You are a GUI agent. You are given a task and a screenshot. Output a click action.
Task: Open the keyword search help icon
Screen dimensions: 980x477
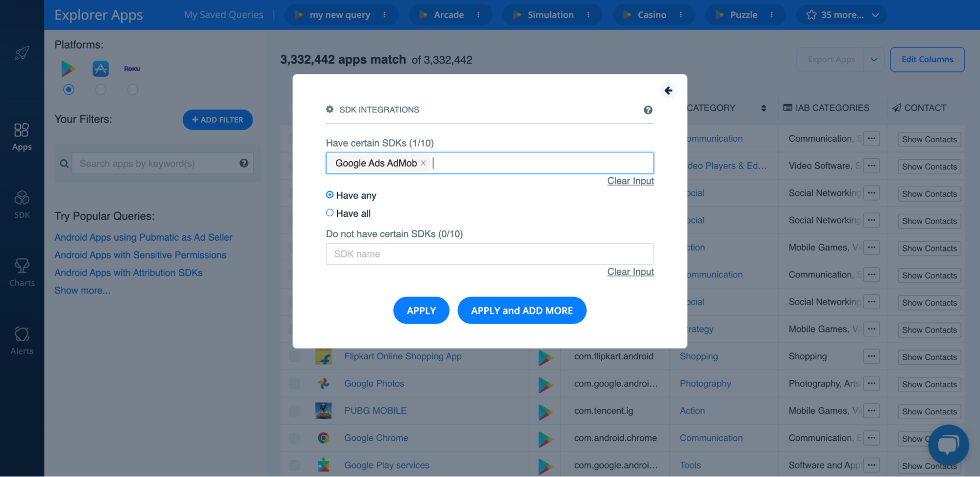244,163
